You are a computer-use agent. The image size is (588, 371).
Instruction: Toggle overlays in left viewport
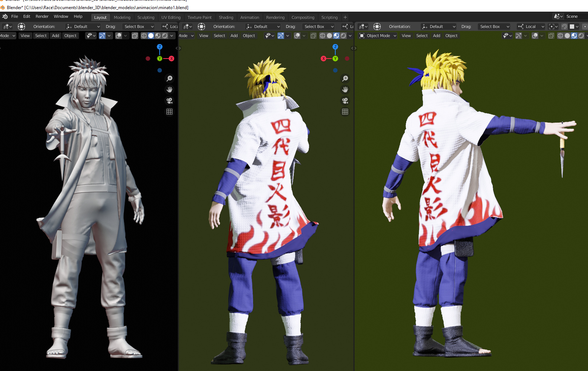coord(119,36)
